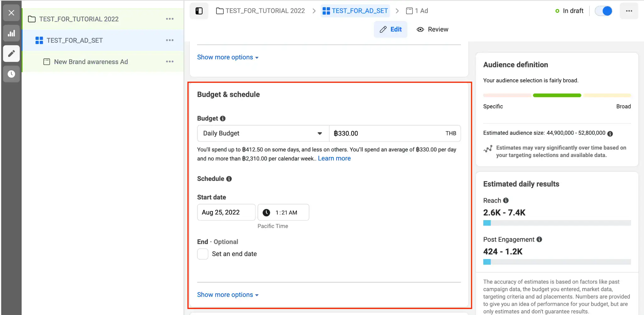Open the TEST_FOR_TUTORIAL 2022 campaign breadcrumb
Viewport: 644px width, 315px height.
[265, 11]
